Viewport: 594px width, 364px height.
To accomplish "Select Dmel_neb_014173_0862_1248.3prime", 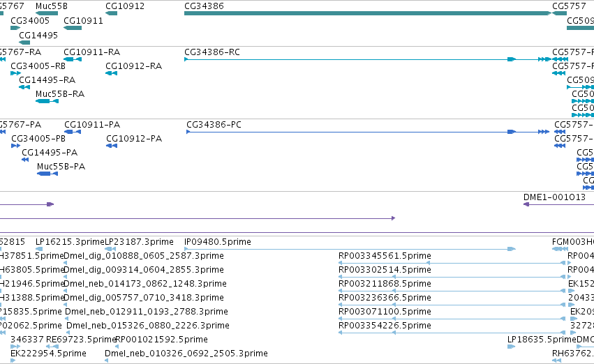I will click(145, 284).
